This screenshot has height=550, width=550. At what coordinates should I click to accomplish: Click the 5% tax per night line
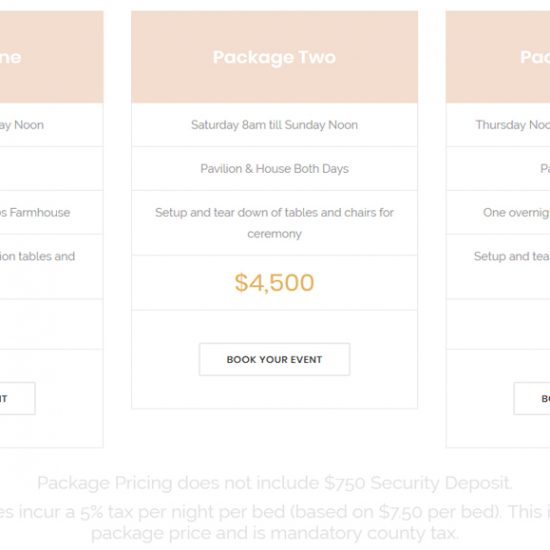[275, 512]
